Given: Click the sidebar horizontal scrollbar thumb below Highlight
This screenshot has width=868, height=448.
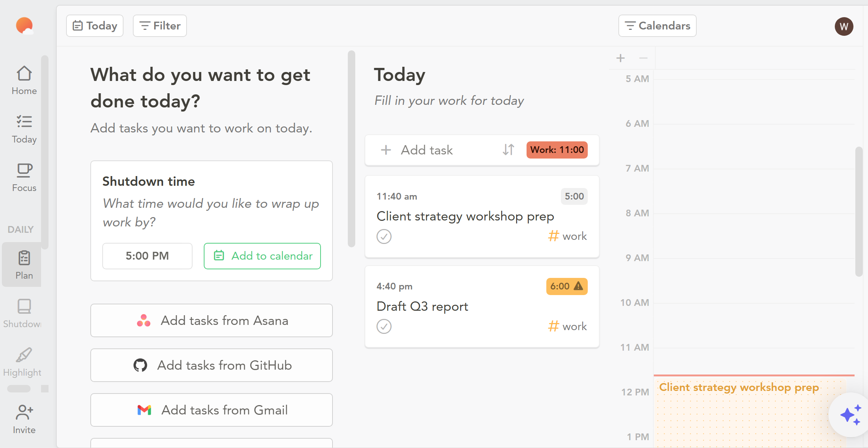Looking at the screenshot, I should point(19,389).
